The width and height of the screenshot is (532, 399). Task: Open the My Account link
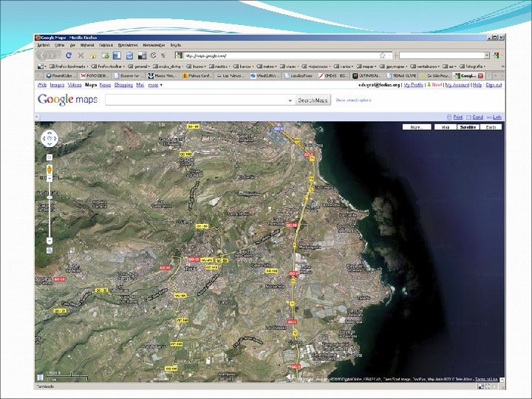(457, 85)
